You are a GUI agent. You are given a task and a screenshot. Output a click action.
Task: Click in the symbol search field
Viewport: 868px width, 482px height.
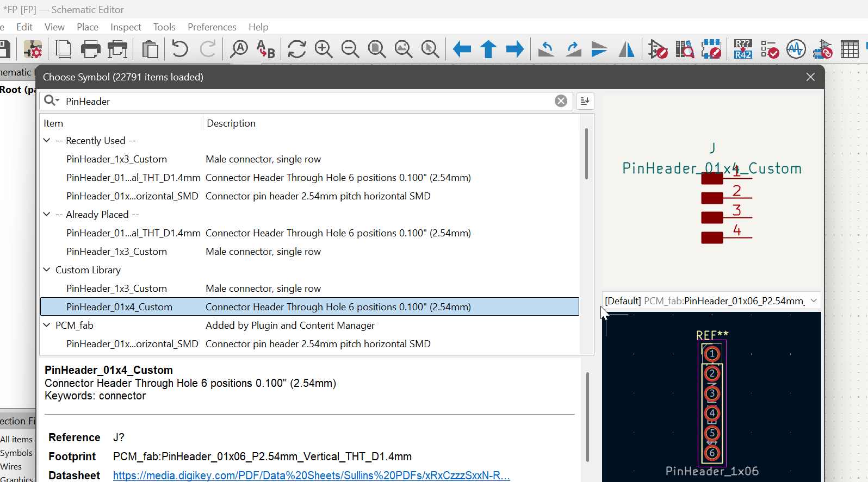[x=307, y=101]
